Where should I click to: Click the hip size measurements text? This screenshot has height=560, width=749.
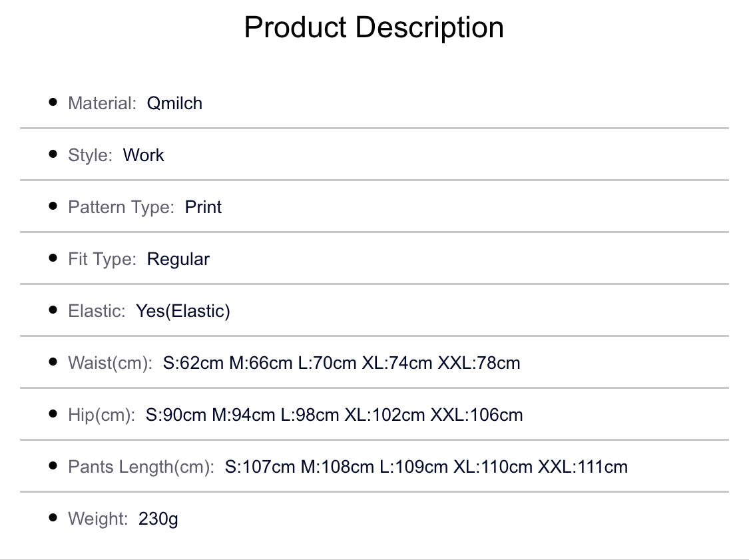[x=334, y=415]
